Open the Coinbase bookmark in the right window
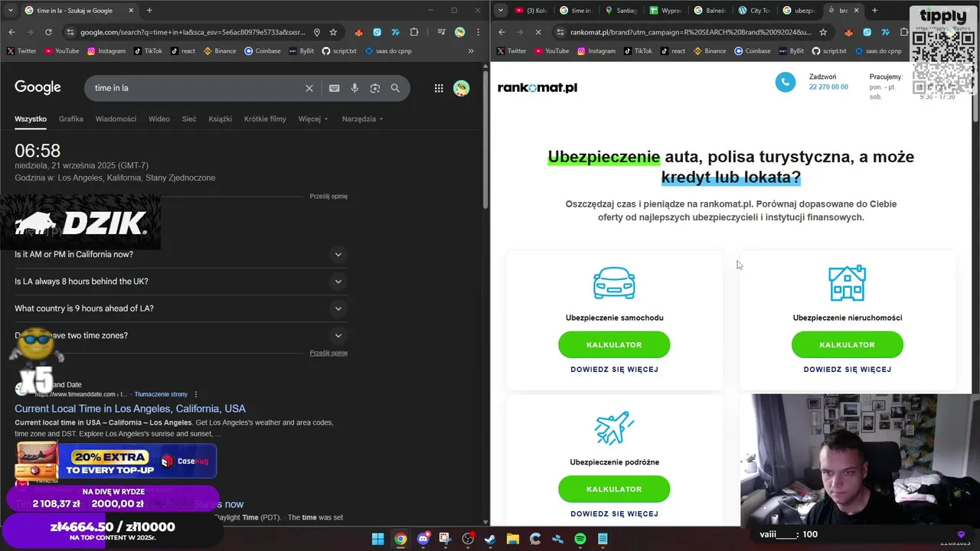 point(753,51)
